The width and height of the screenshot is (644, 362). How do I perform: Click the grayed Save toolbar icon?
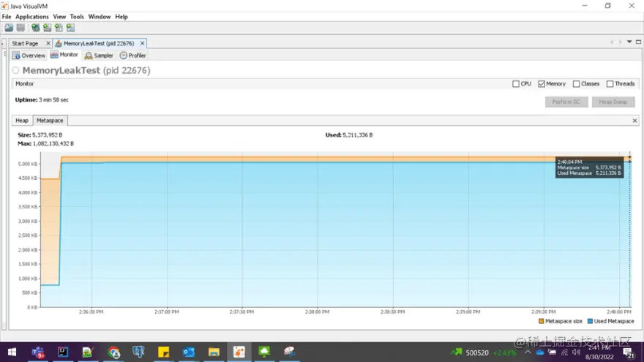coord(20,28)
